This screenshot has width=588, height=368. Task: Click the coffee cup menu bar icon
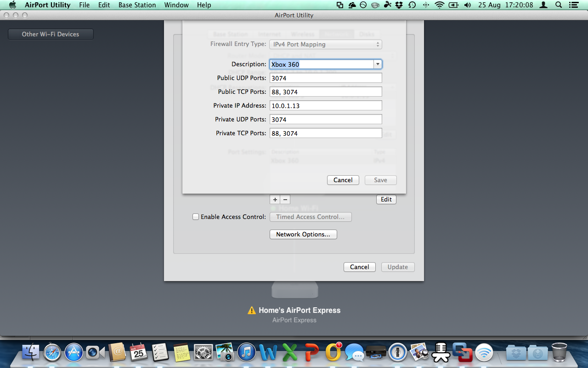(375, 5)
